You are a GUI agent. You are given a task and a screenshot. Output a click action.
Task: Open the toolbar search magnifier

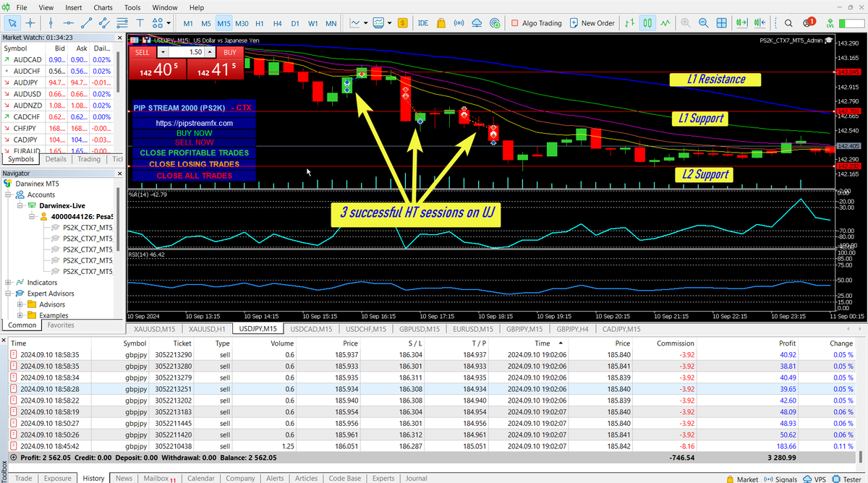coord(788,23)
